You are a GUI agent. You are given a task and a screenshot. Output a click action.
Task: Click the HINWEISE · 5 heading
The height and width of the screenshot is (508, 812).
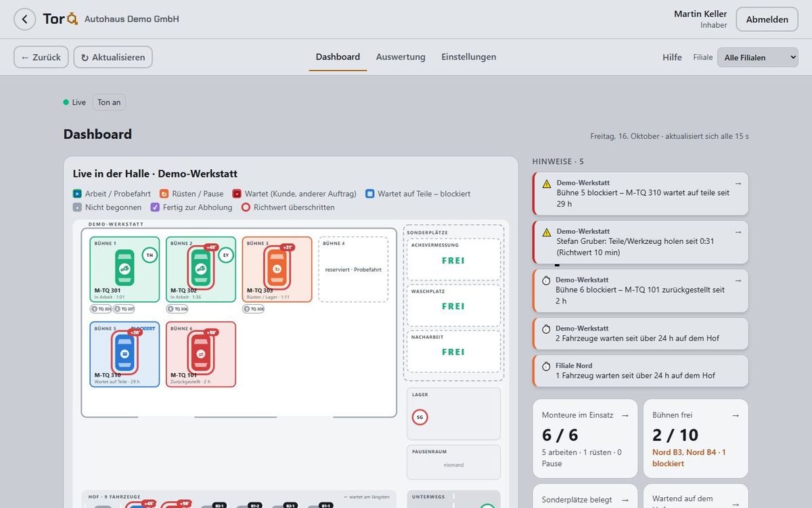tap(558, 162)
